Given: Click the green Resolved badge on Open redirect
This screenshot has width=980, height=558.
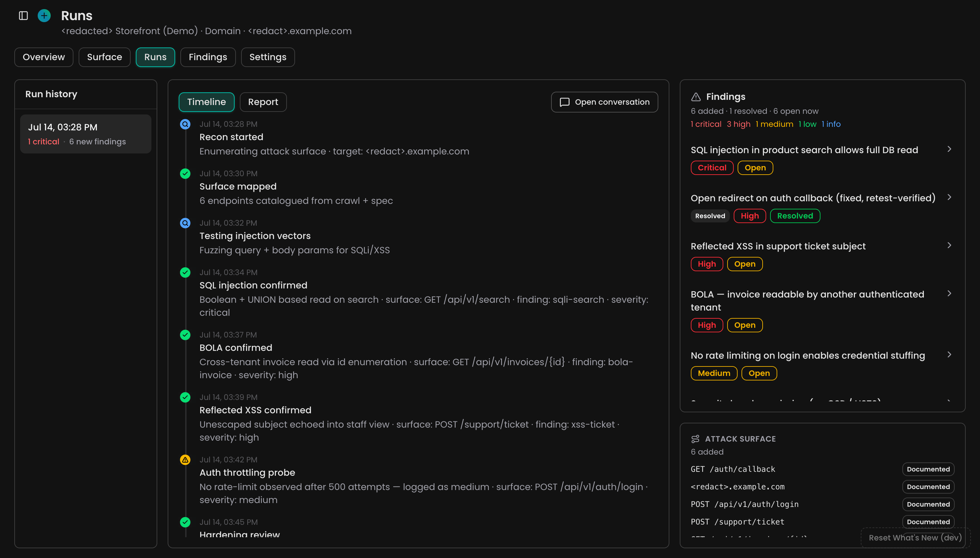Looking at the screenshot, I should pos(795,216).
